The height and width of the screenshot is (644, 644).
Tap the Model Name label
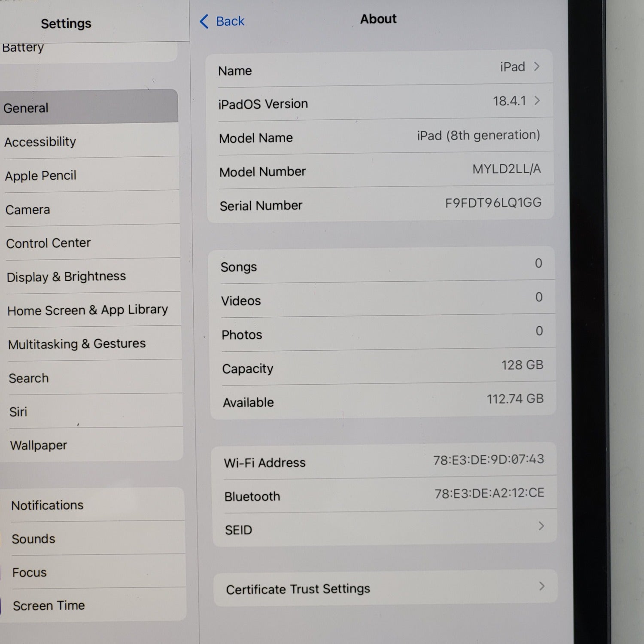(x=256, y=138)
